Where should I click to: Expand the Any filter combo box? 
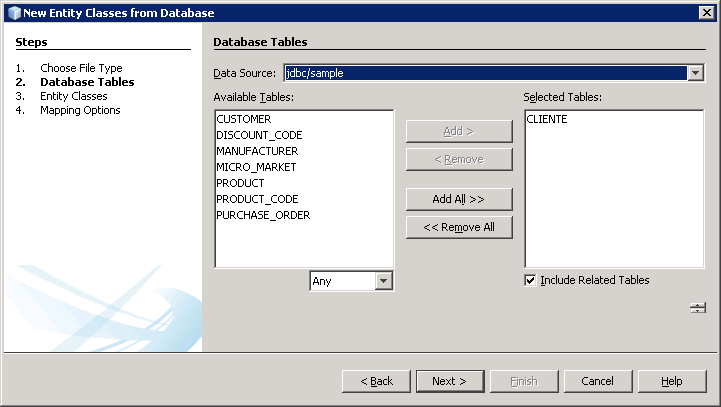coord(384,282)
